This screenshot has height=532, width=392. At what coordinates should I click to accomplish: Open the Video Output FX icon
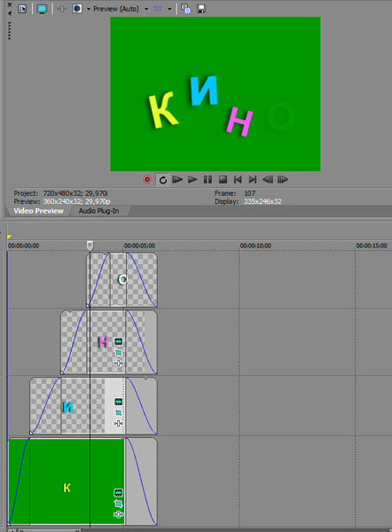[x=62, y=9]
